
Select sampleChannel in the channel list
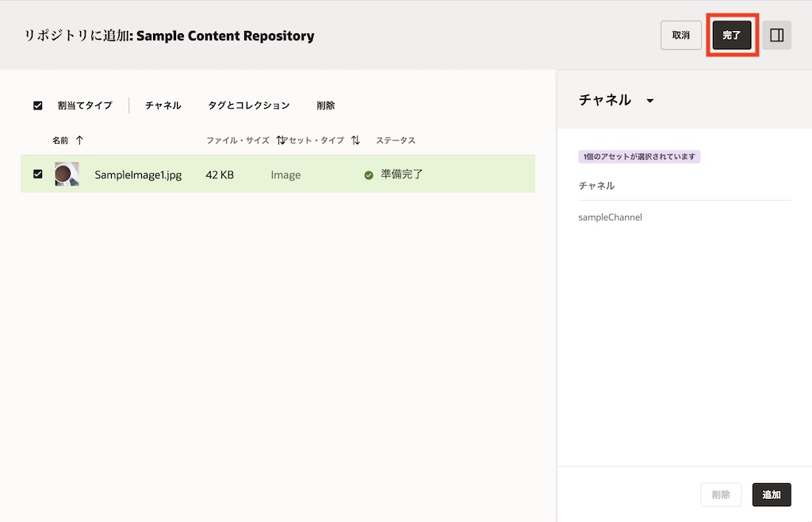coord(611,217)
